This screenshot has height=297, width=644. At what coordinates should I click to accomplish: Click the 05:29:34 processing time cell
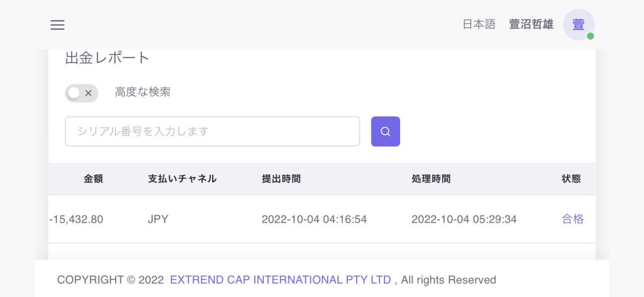(x=464, y=219)
